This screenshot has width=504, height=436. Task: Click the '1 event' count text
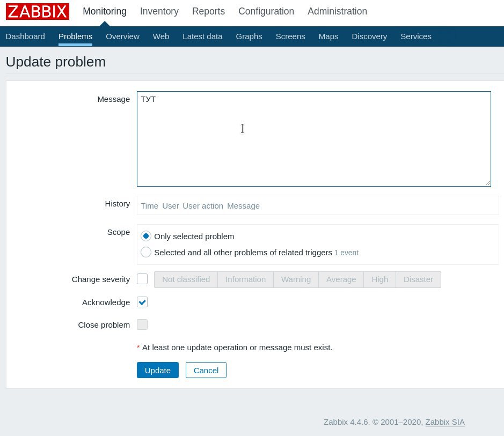347,253
